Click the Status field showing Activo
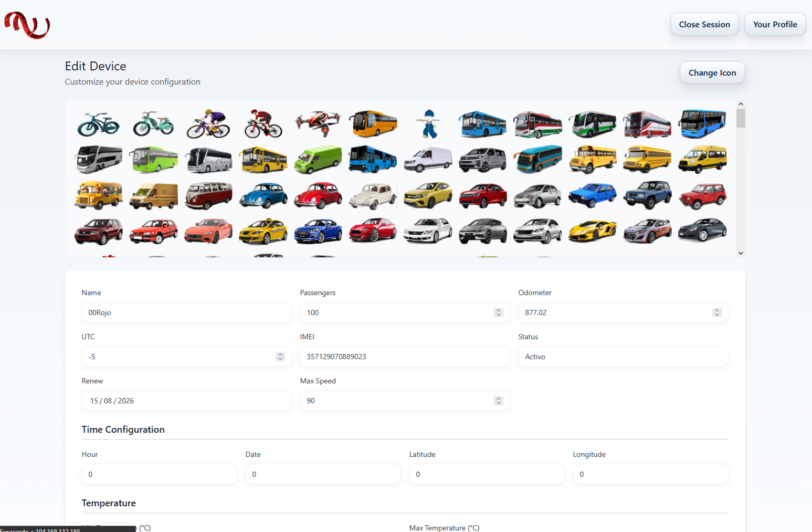Screen dimensions: 812x532 click(623, 357)
